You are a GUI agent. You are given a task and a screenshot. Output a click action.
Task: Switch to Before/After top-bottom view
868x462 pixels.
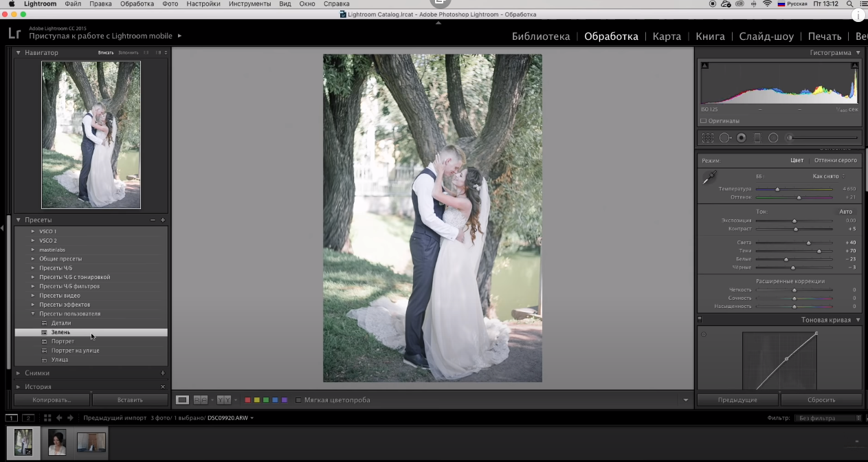pyautogui.click(x=224, y=399)
